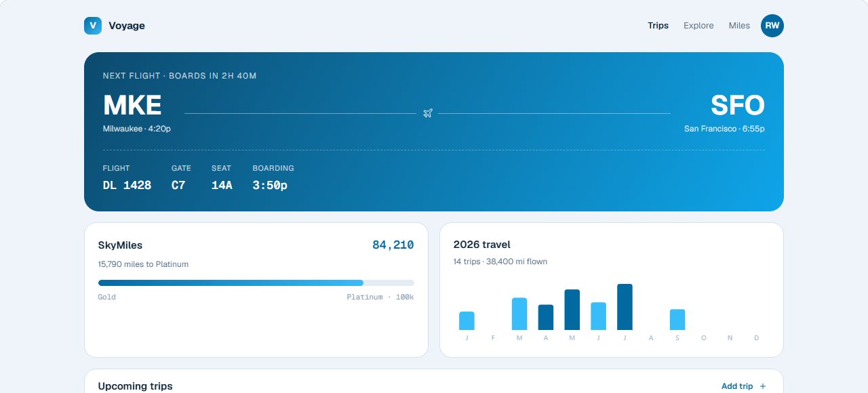
Task: Click the SkyMiles progress bar
Action: (256, 283)
